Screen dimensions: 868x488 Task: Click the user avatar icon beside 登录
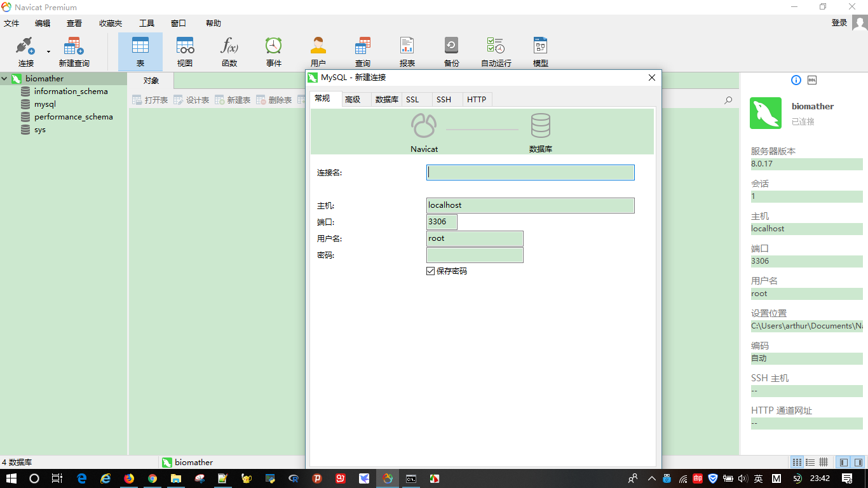coord(860,23)
